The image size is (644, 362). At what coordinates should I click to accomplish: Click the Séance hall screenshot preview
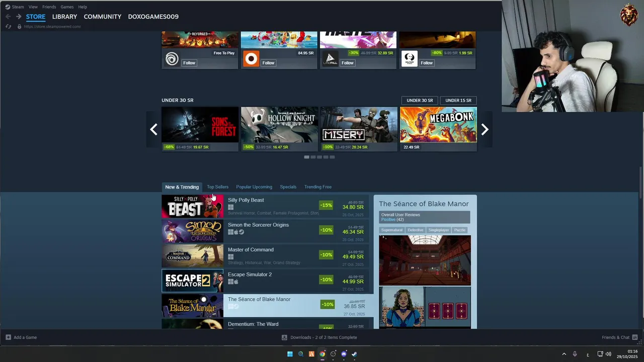click(425, 260)
